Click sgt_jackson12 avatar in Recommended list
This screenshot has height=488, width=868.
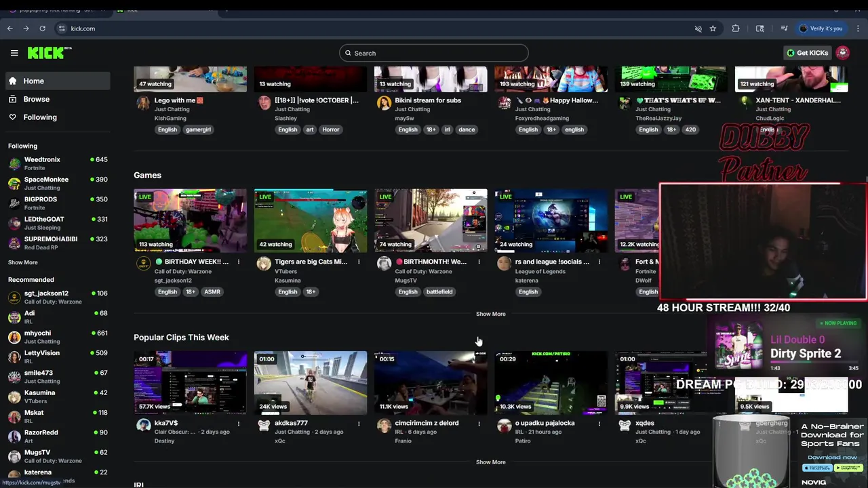click(x=14, y=298)
